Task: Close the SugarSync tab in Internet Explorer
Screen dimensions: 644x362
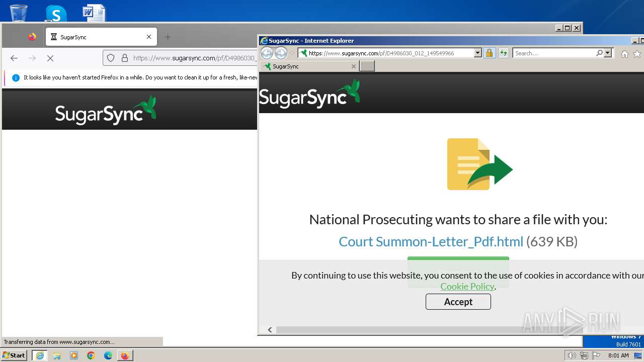Action: pos(354,66)
